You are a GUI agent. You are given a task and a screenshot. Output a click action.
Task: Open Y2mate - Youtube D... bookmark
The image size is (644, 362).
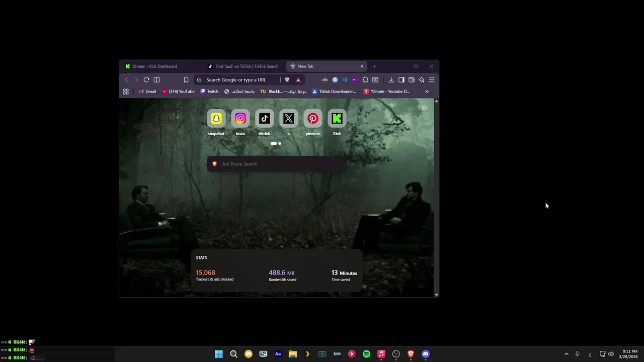(x=387, y=92)
